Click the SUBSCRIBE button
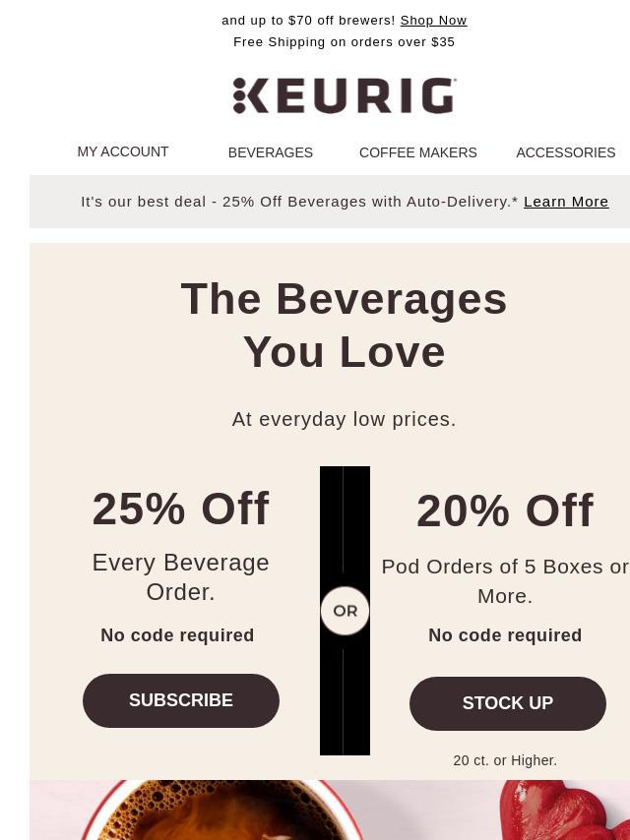Image resolution: width=630 pixels, height=840 pixels. pos(181,700)
